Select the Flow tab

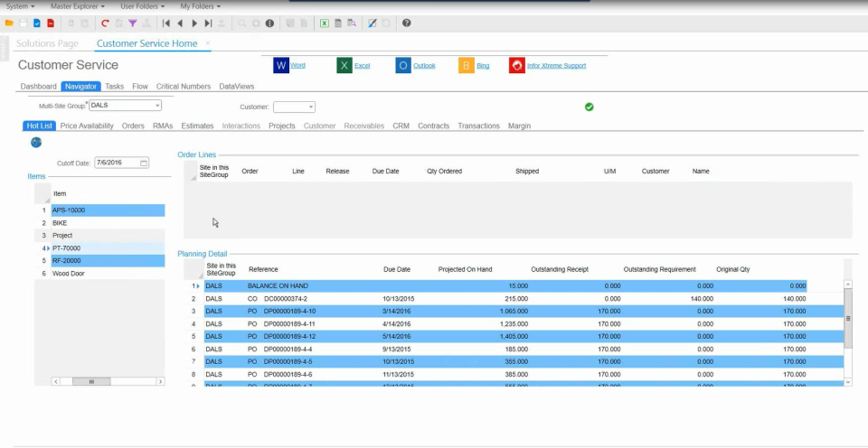pos(140,87)
